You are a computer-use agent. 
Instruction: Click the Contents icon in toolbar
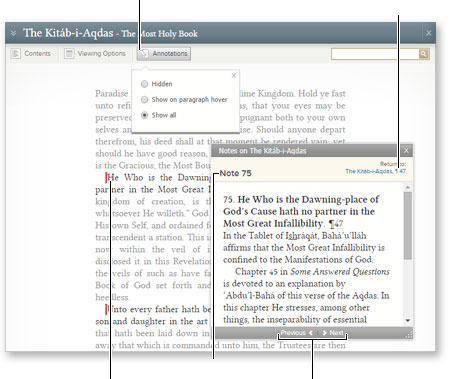(15, 53)
